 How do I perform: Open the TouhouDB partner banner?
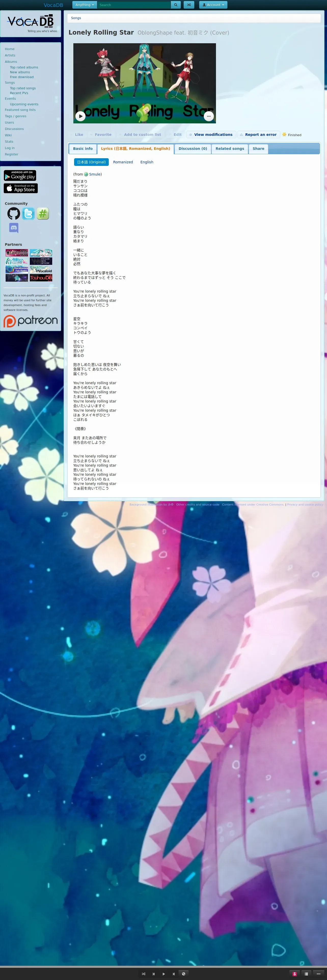(41, 278)
